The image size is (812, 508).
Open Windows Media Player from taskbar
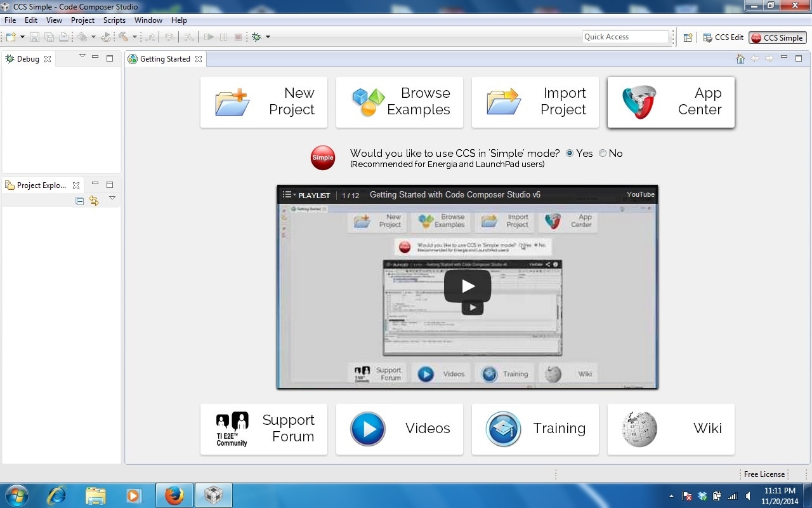pos(134,495)
